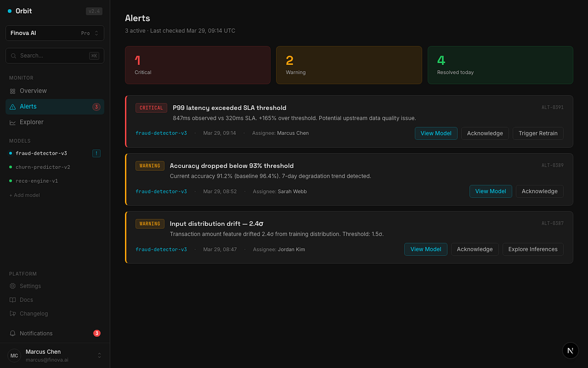
Task: Click the + Add model link
Action: pos(24,195)
